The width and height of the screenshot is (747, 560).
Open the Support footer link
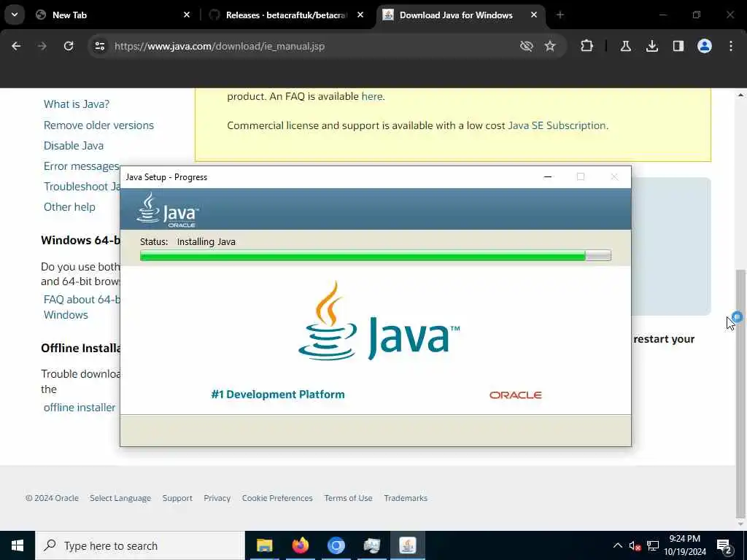click(x=177, y=498)
